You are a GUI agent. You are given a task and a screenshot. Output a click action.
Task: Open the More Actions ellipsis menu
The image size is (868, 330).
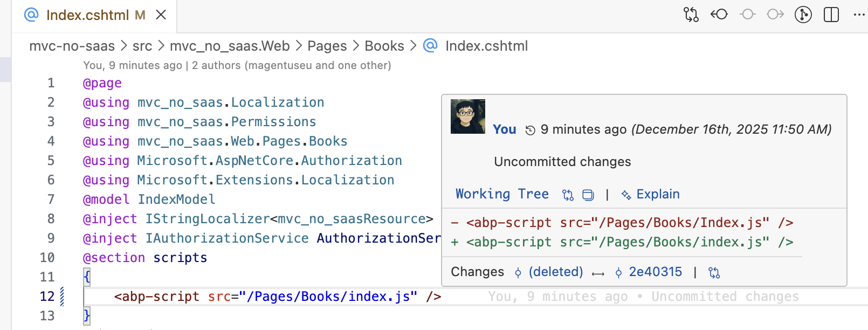point(859,15)
